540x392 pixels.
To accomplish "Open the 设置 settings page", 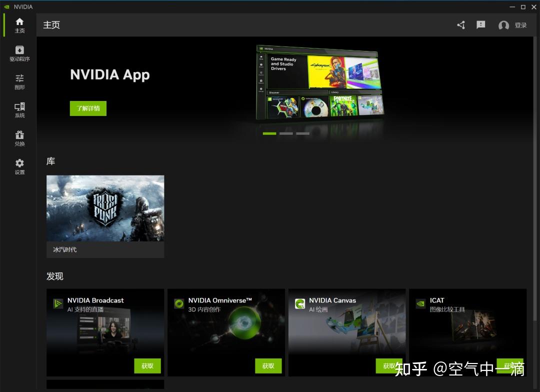I will [x=19, y=166].
